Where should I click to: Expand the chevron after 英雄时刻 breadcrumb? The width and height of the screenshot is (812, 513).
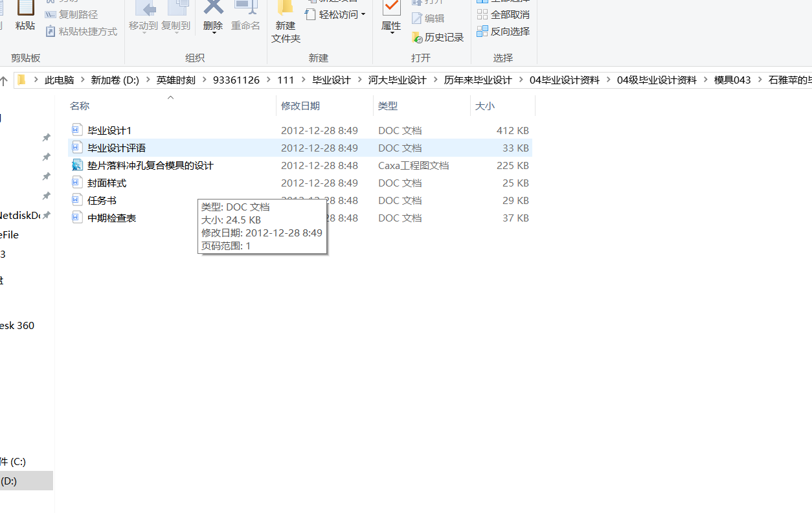click(204, 80)
